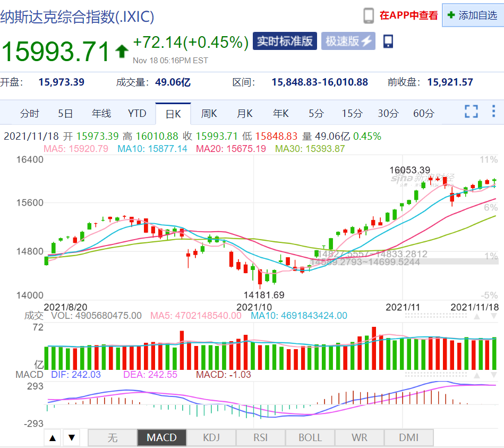Switch to the 30分 interval tab

[x=388, y=114]
